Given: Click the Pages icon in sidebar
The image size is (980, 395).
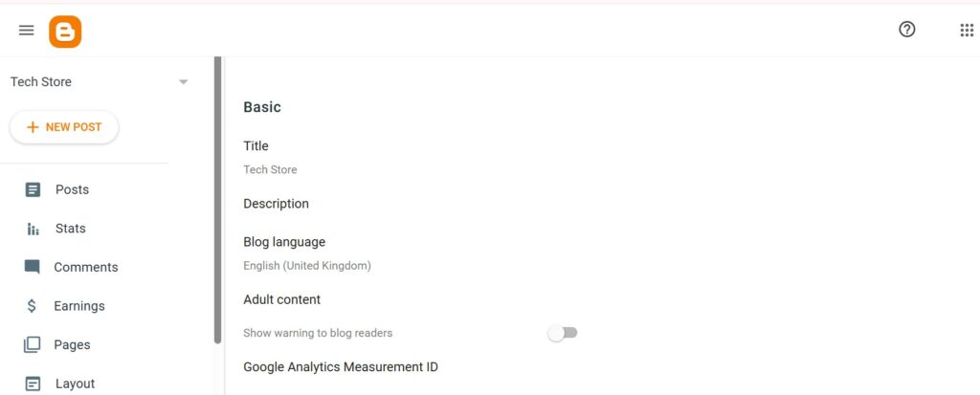Looking at the screenshot, I should click(33, 344).
